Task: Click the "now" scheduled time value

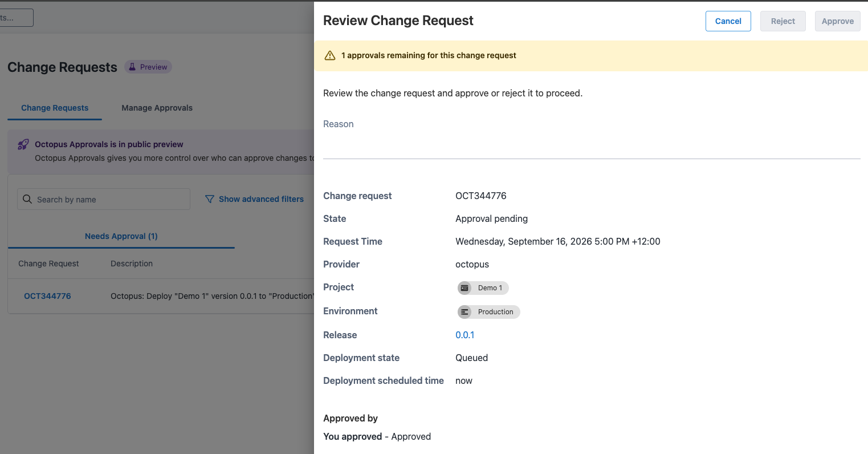Action: 464,380
